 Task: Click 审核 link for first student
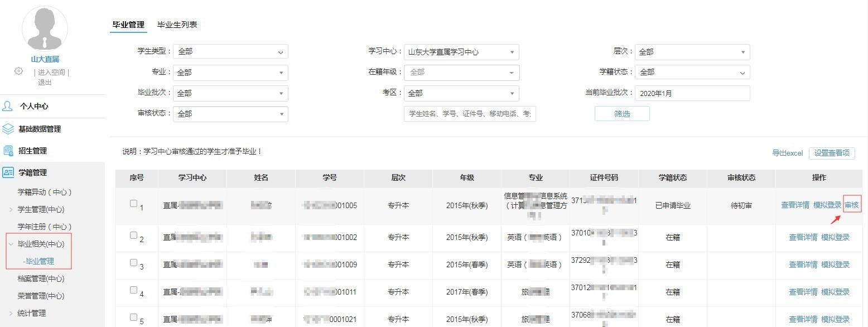coord(851,205)
